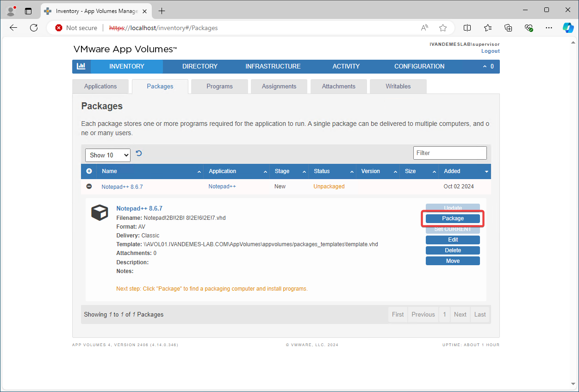This screenshot has height=392, width=579.
Task: Click the Inventory bar-chart icon in navigation bar
Action: click(81, 66)
